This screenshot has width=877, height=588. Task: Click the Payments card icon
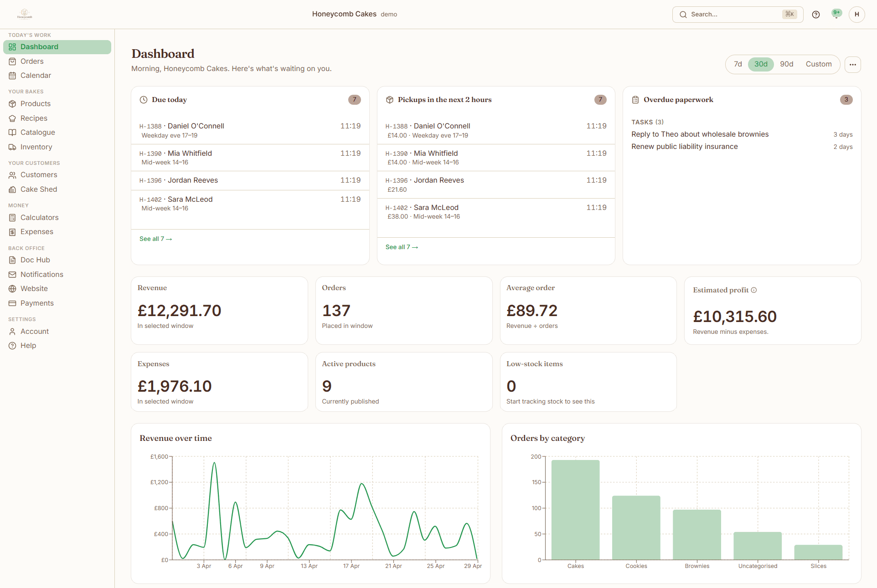point(12,303)
